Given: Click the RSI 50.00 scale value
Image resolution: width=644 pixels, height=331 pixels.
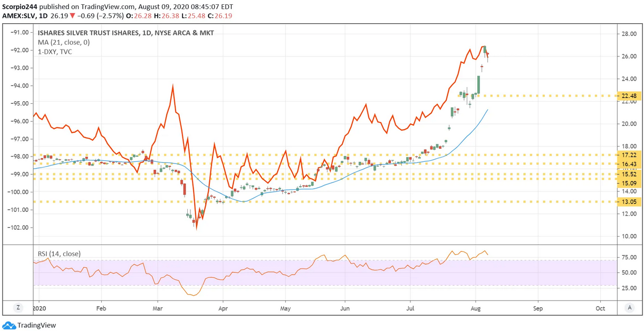Looking at the screenshot, I should 629,272.
